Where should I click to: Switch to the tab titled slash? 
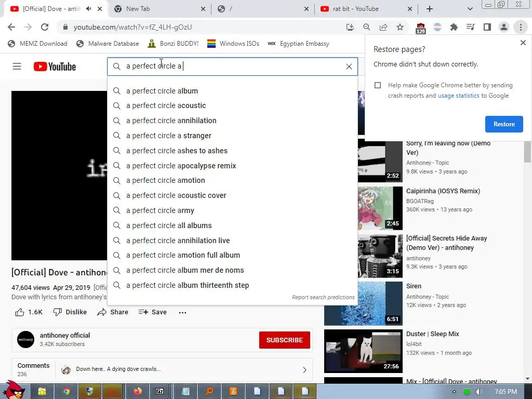[263, 9]
